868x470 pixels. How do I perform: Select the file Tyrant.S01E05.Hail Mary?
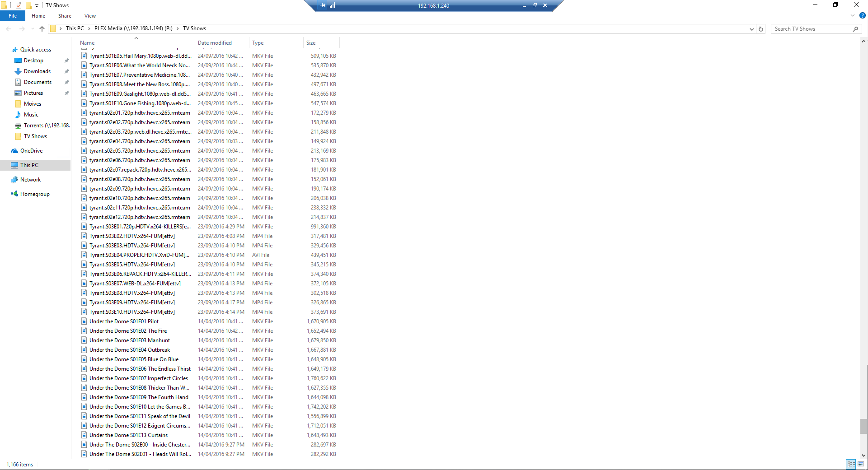point(141,56)
